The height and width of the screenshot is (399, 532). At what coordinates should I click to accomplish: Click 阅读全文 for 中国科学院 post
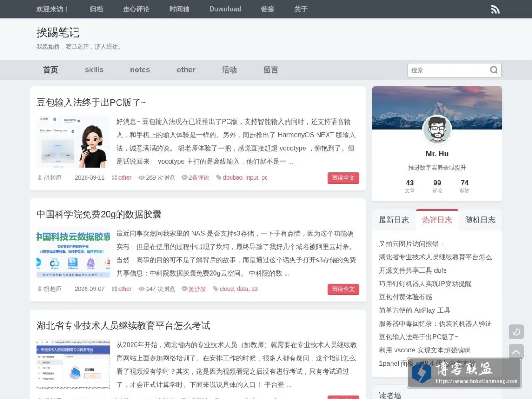point(343,289)
